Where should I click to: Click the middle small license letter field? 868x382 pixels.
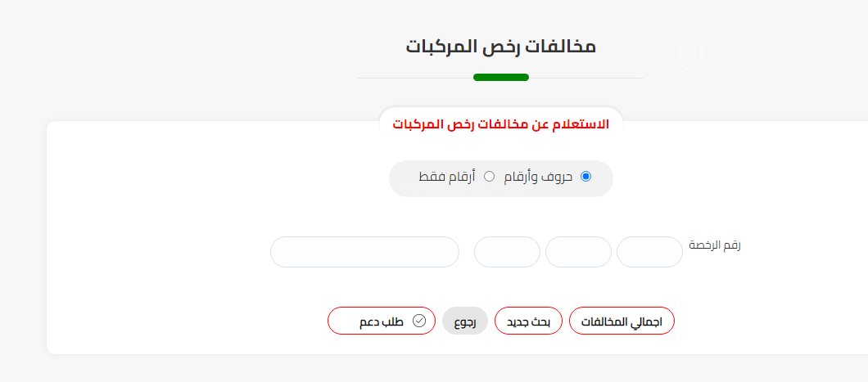[578, 252]
